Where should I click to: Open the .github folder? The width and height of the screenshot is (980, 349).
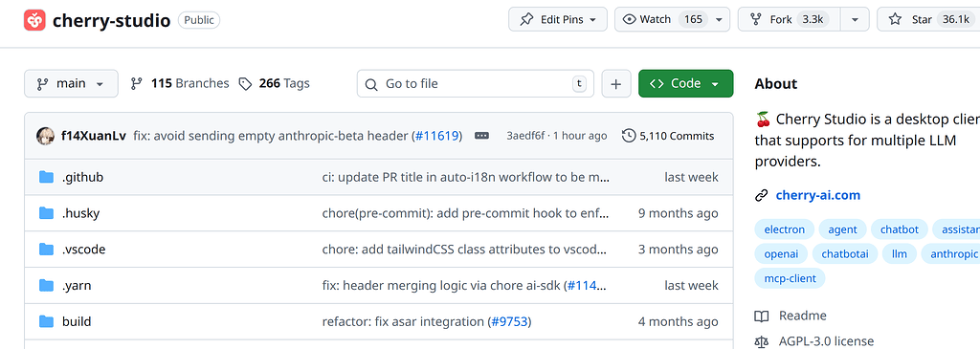pos(82,177)
